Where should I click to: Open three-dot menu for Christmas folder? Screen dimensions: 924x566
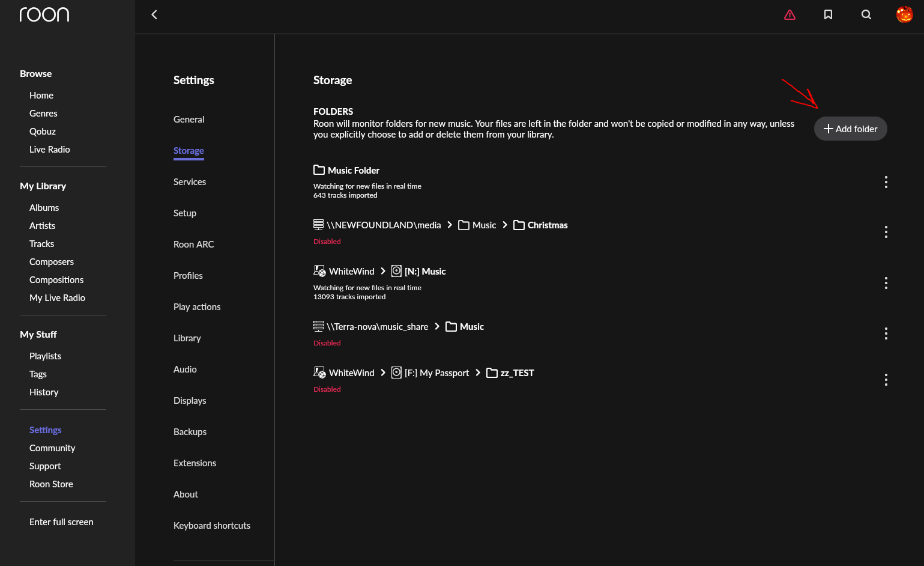[886, 232]
